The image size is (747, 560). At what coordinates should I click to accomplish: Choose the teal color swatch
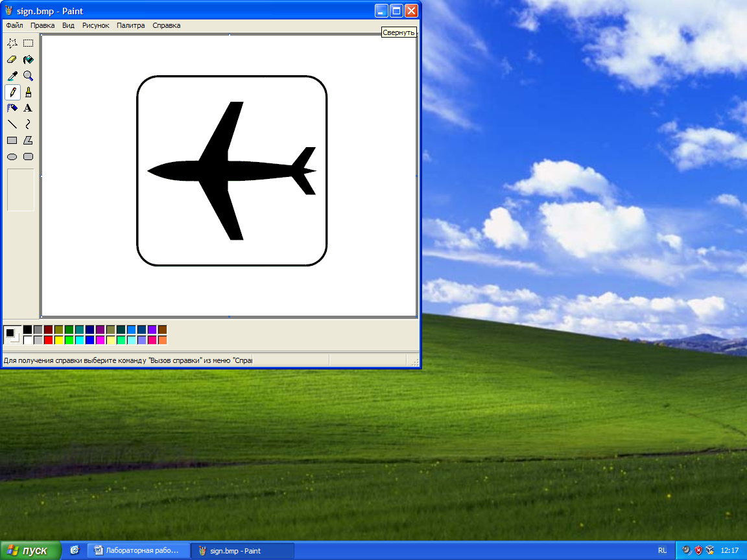tap(80, 329)
